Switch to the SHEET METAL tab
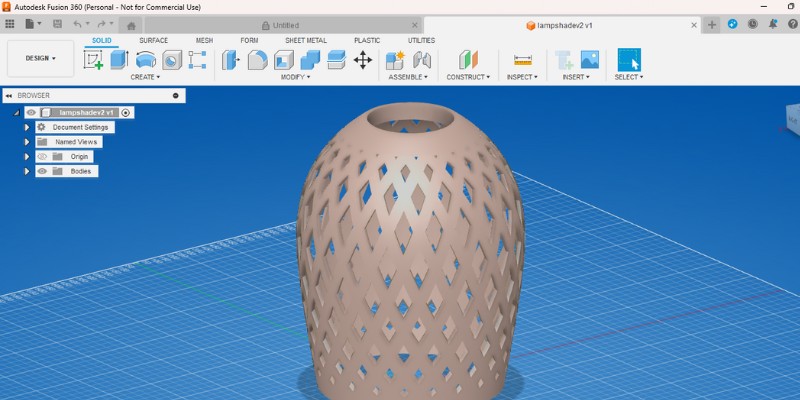800x400 pixels. pos(304,40)
